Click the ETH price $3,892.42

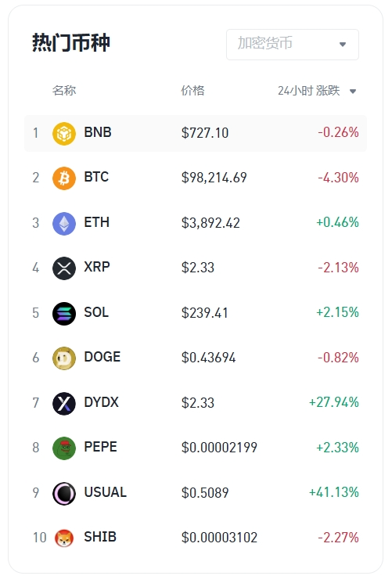coord(210,223)
